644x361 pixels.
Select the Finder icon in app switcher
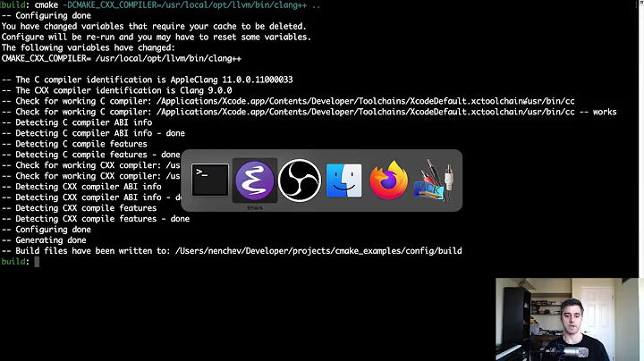pos(343,180)
